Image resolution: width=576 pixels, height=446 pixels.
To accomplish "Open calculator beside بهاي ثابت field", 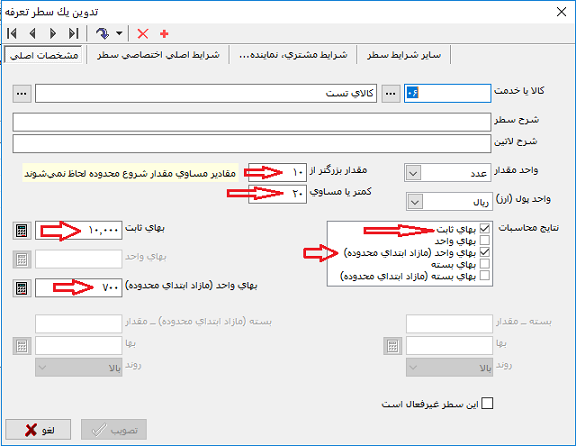I will click(x=22, y=231).
